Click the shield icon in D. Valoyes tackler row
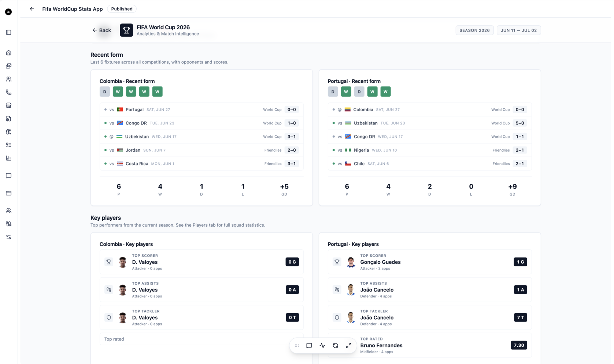Screen dimensions: 614x364 click(109, 317)
